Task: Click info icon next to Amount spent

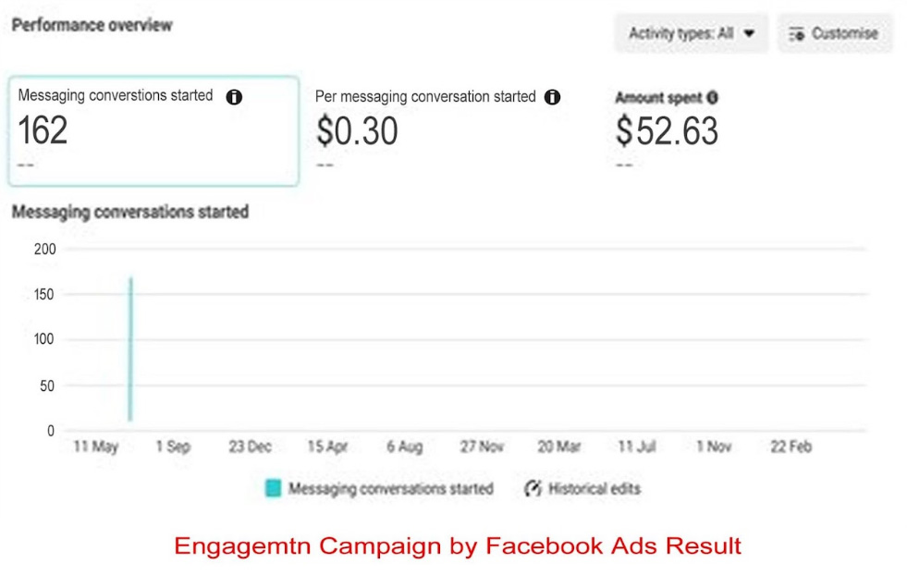Action: point(713,97)
